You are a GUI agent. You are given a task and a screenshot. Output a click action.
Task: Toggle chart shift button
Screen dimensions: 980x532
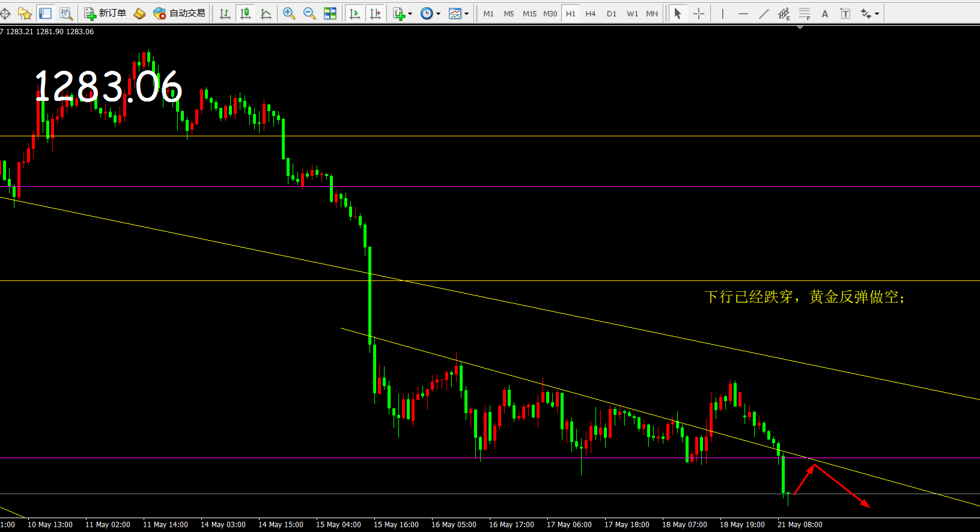375,13
